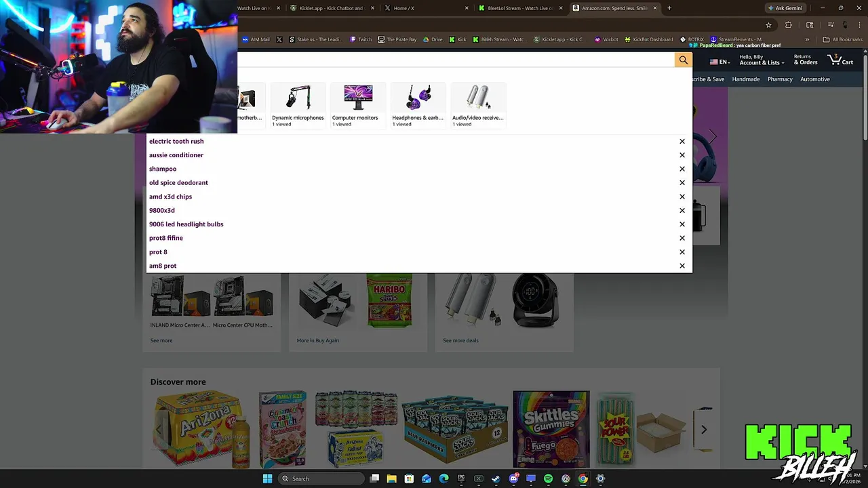Open the EN language dropdown
Viewport: 868px width, 488px height.
pyautogui.click(x=719, y=62)
